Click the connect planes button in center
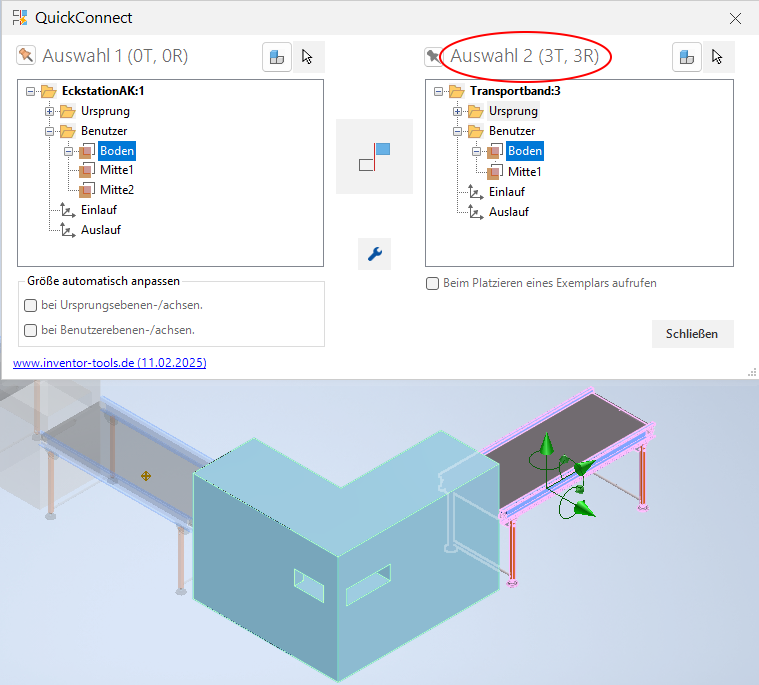The width and height of the screenshot is (759, 685). click(x=374, y=156)
